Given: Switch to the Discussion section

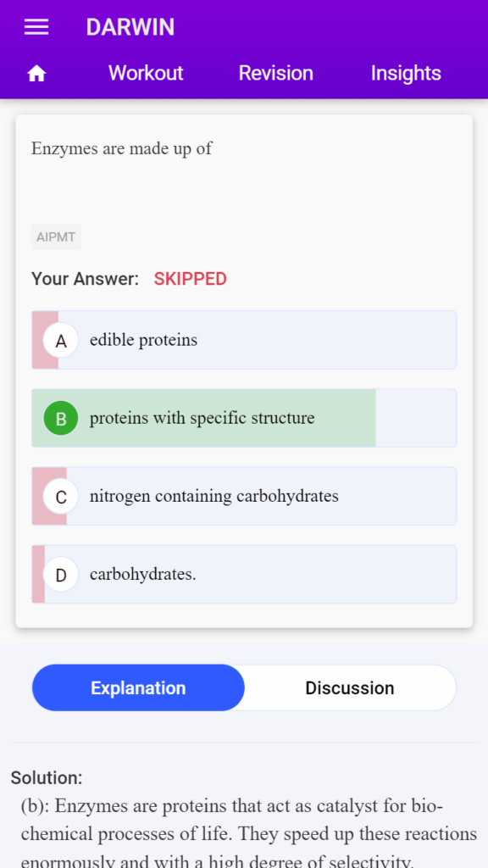Looking at the screenshot, I should point(350,687).
